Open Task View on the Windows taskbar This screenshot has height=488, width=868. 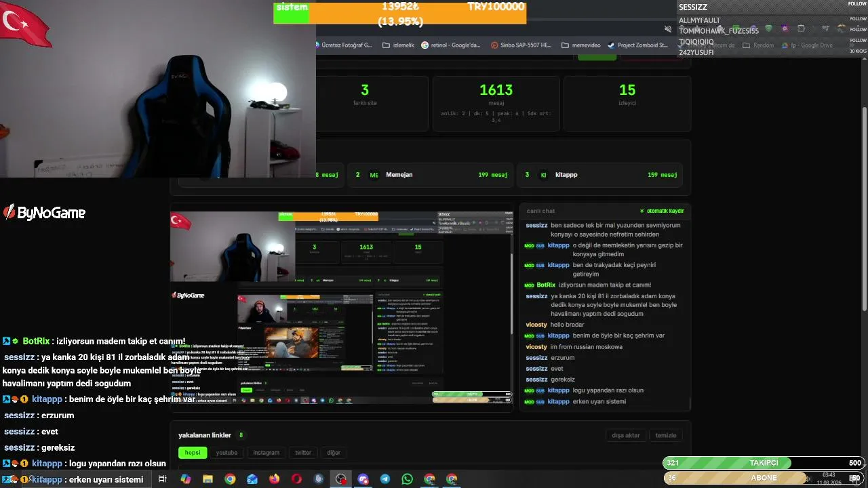[x=163, y=479]
